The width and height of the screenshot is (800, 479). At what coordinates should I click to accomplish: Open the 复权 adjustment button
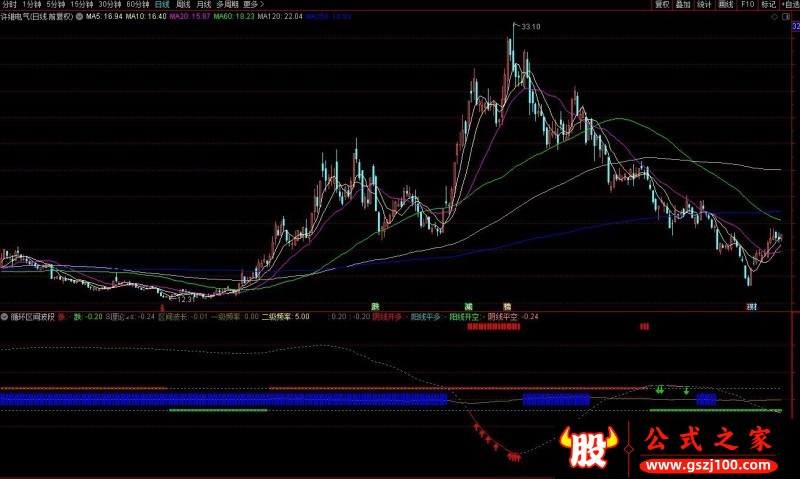(662, 5)
